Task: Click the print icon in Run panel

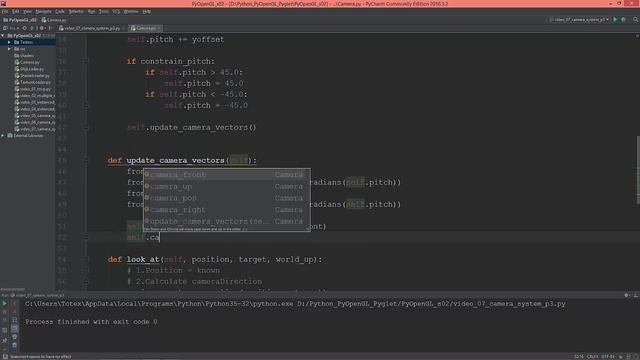Action: (x=14, y=337)
